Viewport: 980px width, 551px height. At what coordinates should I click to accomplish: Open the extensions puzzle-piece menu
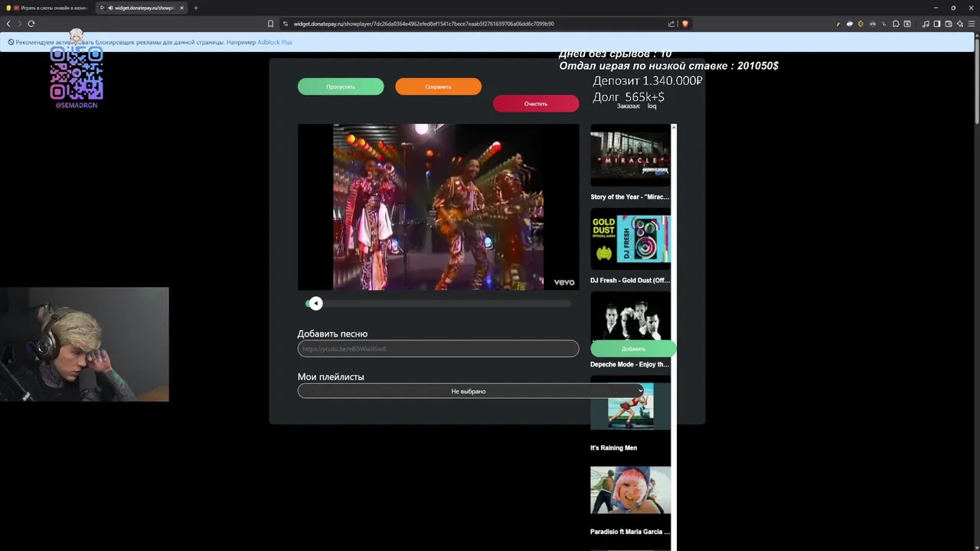point(896,24)
